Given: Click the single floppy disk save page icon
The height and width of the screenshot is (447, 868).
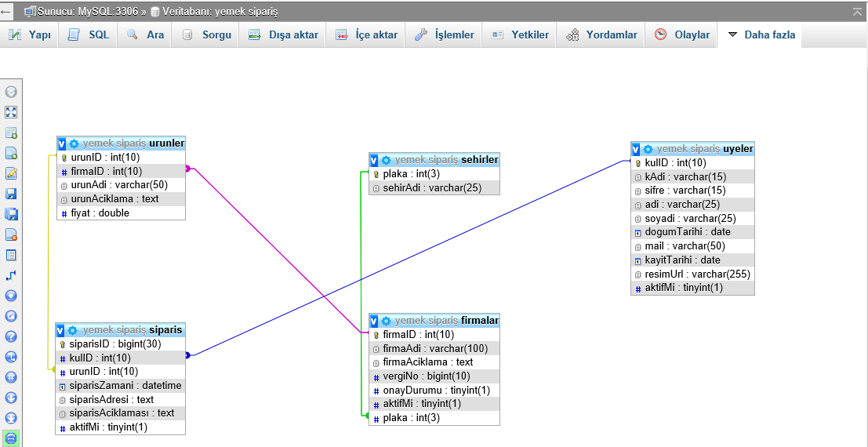Looking at the screenshot, I should [11, 194].
